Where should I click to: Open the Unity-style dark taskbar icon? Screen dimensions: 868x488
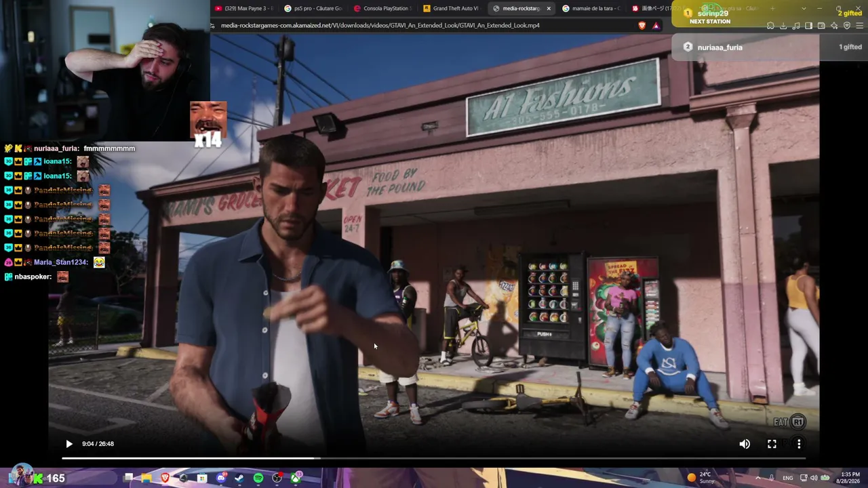(184, 478)
